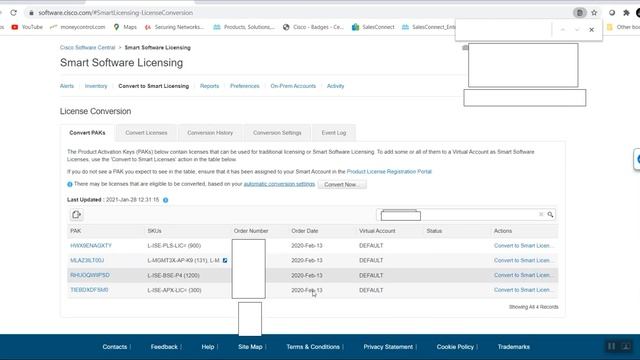Switch to the Conversion Settings tab
The width and height of the screenshot is (640, 360).
277,133
